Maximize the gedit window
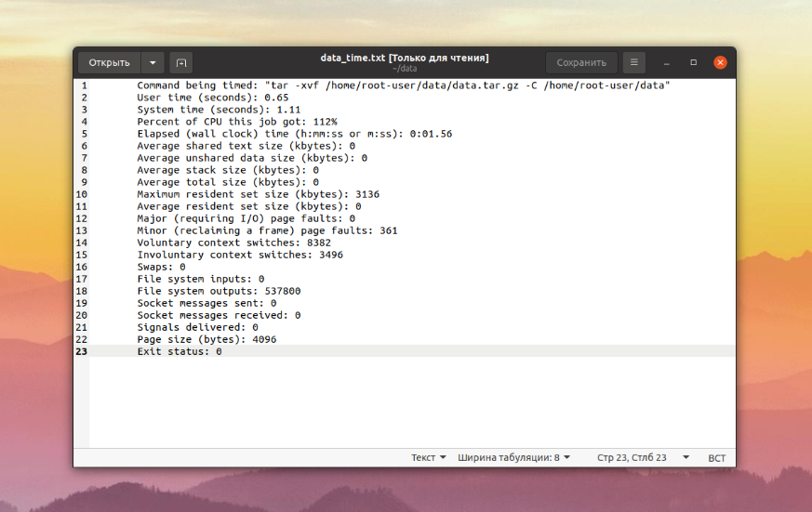 694,62
